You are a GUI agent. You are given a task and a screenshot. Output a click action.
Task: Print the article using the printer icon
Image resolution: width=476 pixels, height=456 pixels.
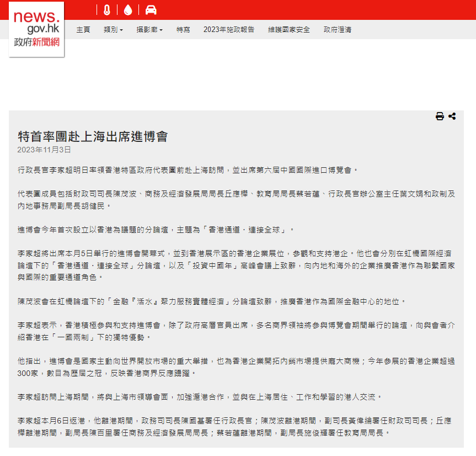coord(440,116)
